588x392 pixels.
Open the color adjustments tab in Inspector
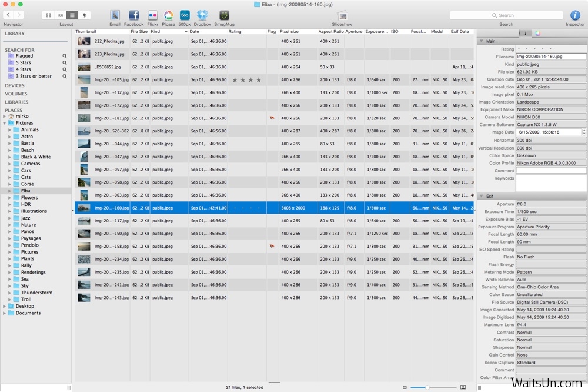click(537, 33)
